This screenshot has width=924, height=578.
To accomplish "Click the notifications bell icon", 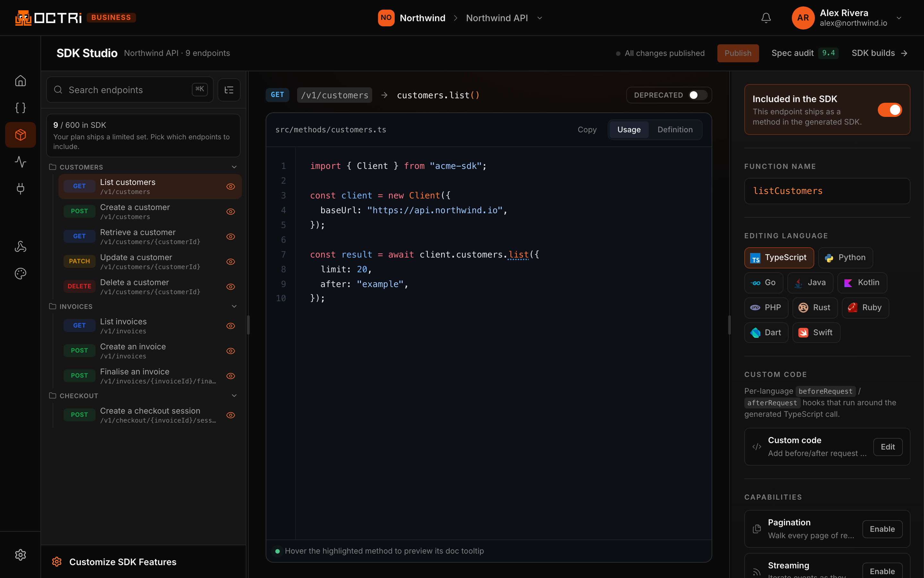I will [766, 18].
